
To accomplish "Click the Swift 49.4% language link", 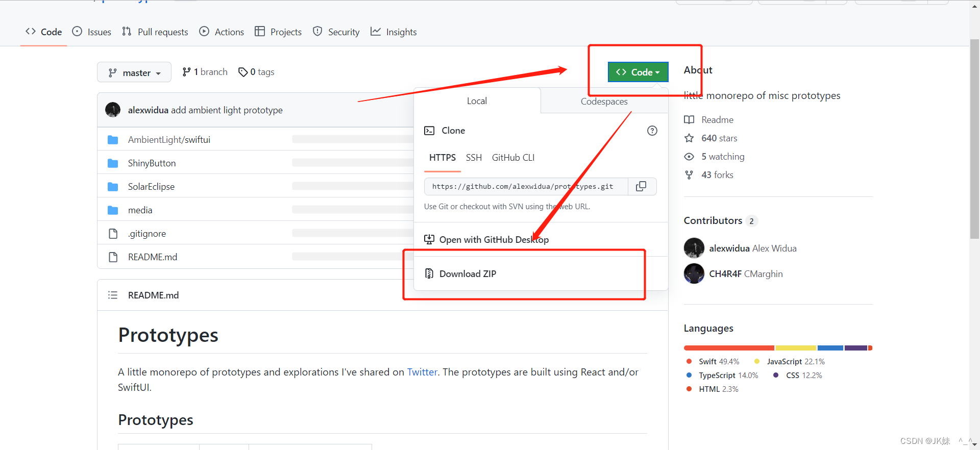I will tap(713, 361).
